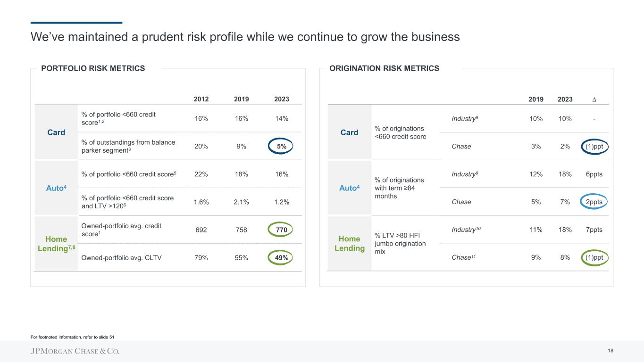
Task: Click the delta column header symbol
Action: tap(594, 99)
